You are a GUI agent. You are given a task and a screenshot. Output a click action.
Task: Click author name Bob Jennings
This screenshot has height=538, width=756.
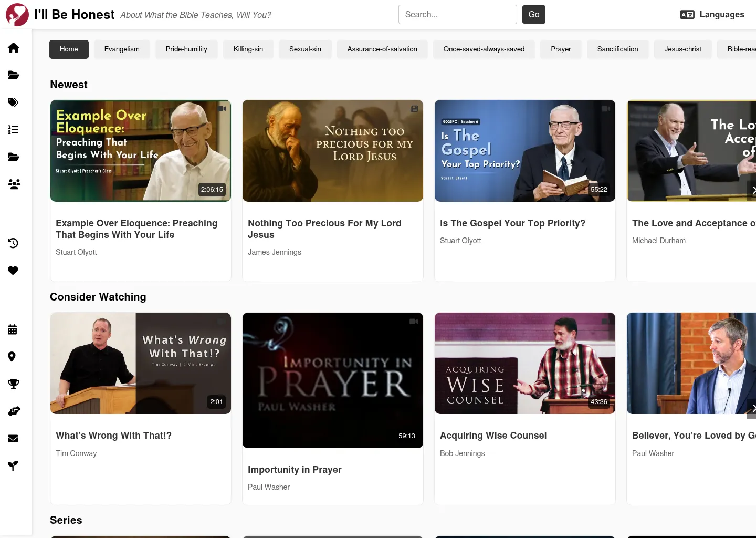coord(462,453)
